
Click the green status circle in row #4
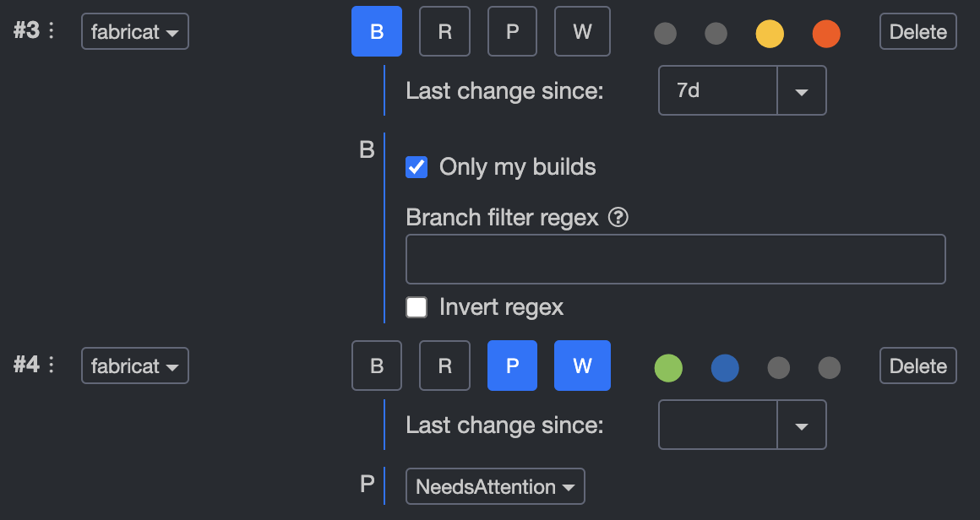click(668, 369)
